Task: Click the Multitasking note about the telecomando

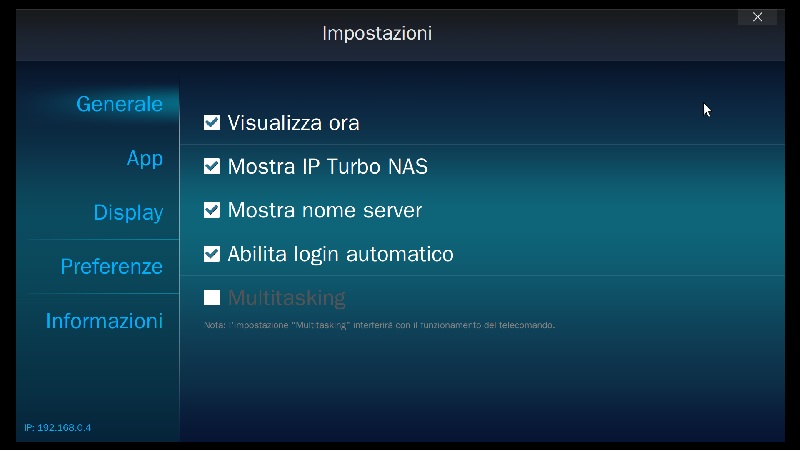Action: point(379,325)
